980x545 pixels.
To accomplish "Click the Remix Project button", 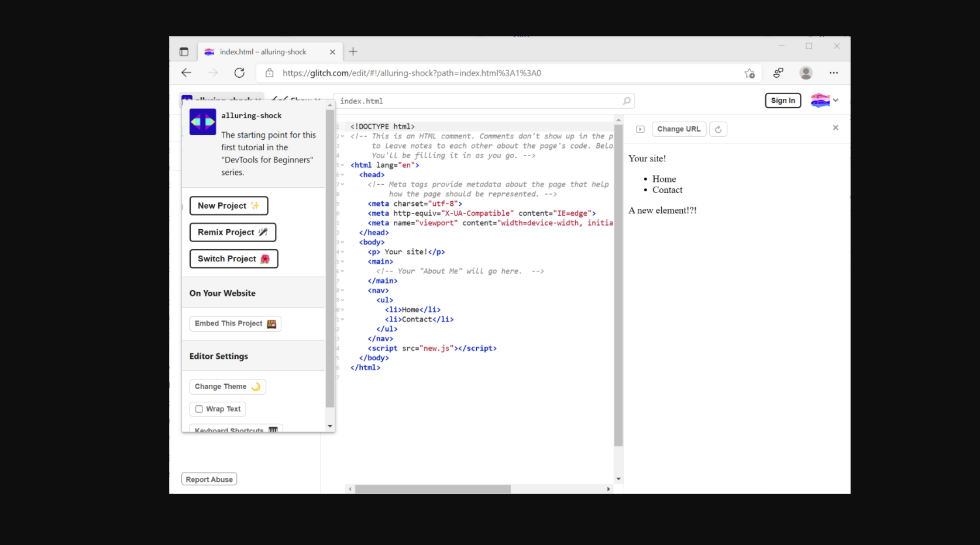I will [x=232, y=232].
